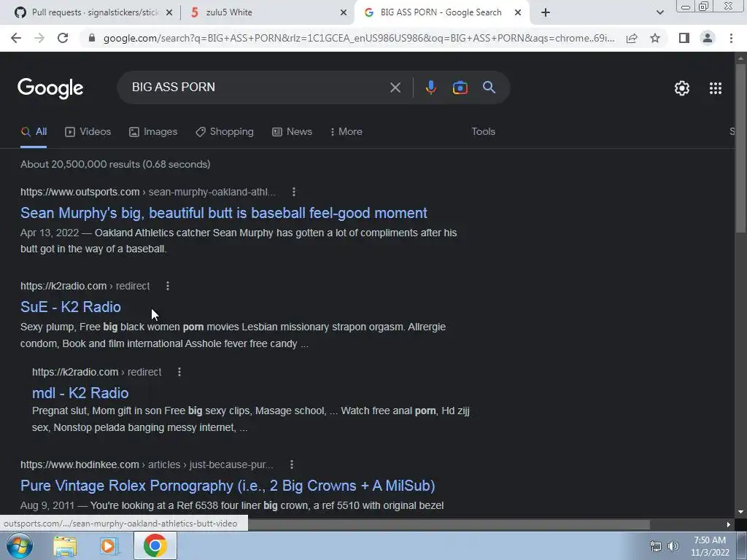Switch to Videos results tab
Viewport: 747px width, 560px height.
tap(88, 132)
